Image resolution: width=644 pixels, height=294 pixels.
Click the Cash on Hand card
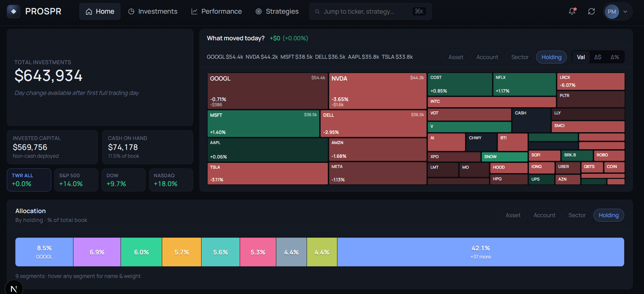pos(148,147)
